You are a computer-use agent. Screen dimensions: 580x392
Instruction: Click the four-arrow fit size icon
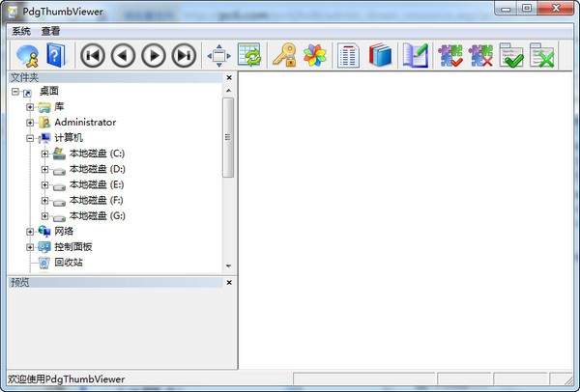(219, 56)
